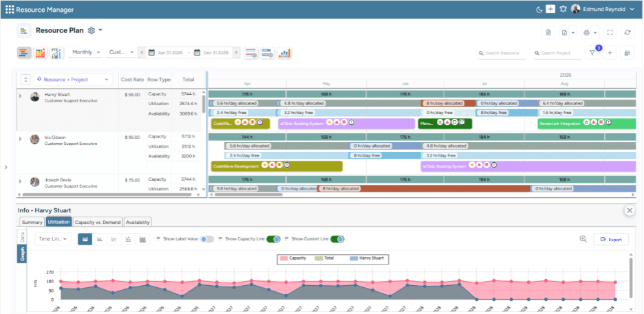Open Resource Plan settings gear
Image resolution: width=644 pixels, height=314 pixels.
click(92, 30)
